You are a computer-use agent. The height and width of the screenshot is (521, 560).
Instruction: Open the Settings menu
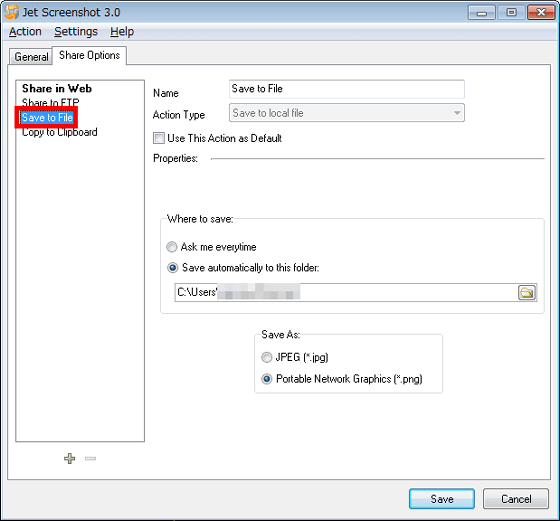click(x=76, y=31)
